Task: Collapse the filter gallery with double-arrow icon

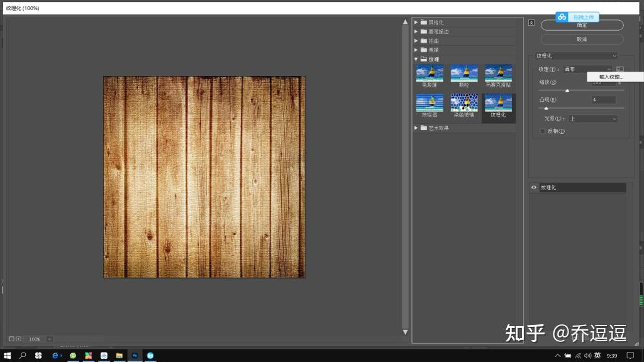Action: click(531, 23)
